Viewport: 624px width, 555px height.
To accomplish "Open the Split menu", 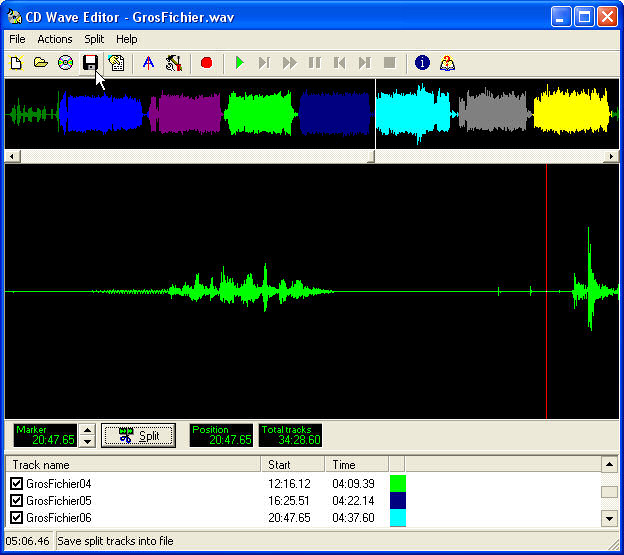I will click(x=94, y=39).
